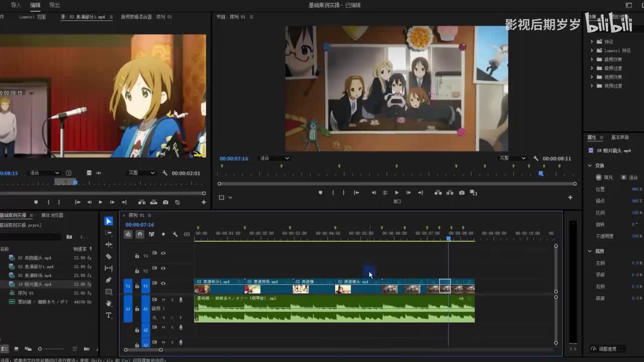The image size is (644, 362).
Task: Click the timeline horizontal zoom scroll bar
Action: pos(143,350)
